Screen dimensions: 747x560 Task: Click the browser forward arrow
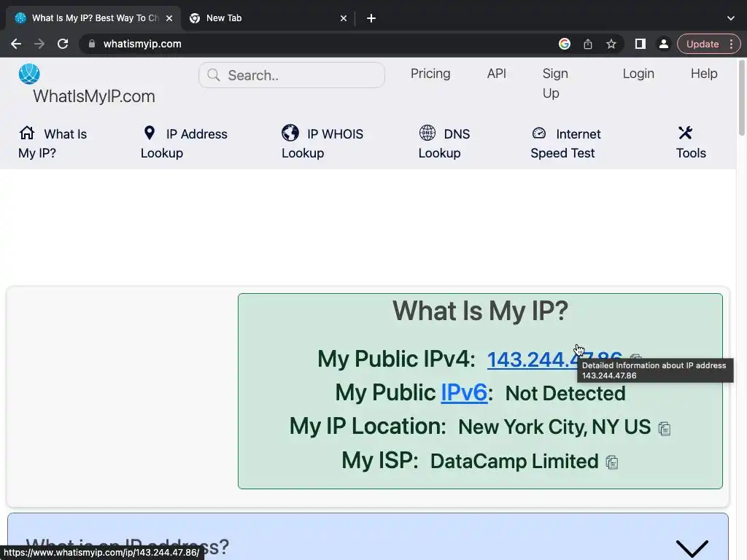pos(39,44)
